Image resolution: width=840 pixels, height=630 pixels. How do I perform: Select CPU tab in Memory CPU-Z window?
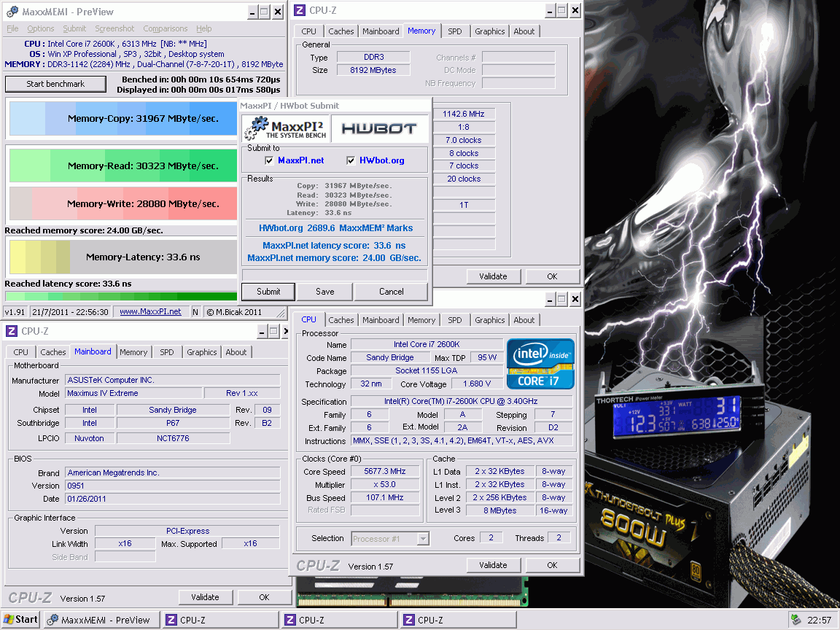pos(308,31)
